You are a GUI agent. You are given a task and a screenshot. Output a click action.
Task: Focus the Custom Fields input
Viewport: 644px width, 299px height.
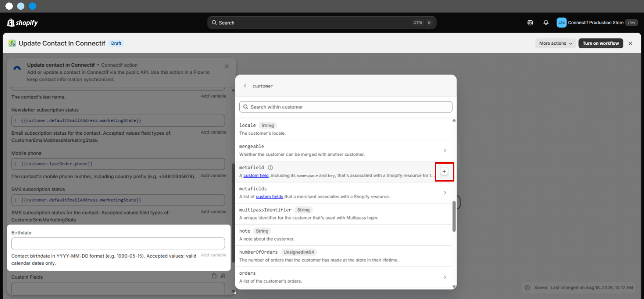(118, 288)
